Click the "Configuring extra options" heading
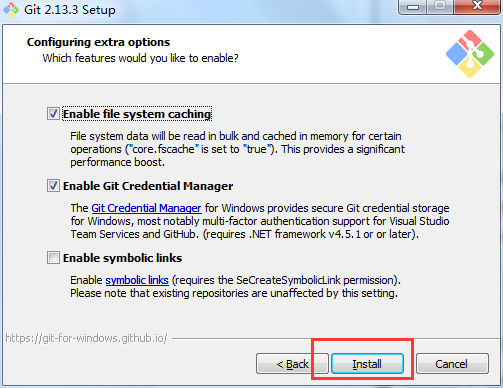503x388 pixels. click(x=98, y=42)
